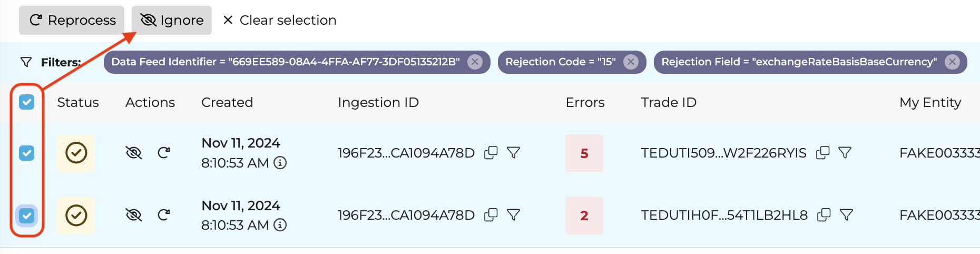Remove the Data Feed Identifier filter chip
This screenshot has width=980, height=254.
point(475,62)
